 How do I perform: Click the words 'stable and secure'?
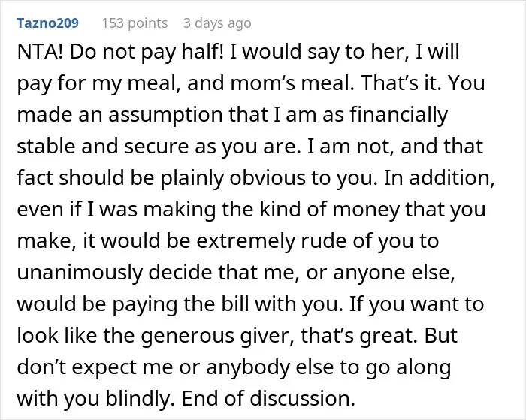click(103, 147)
